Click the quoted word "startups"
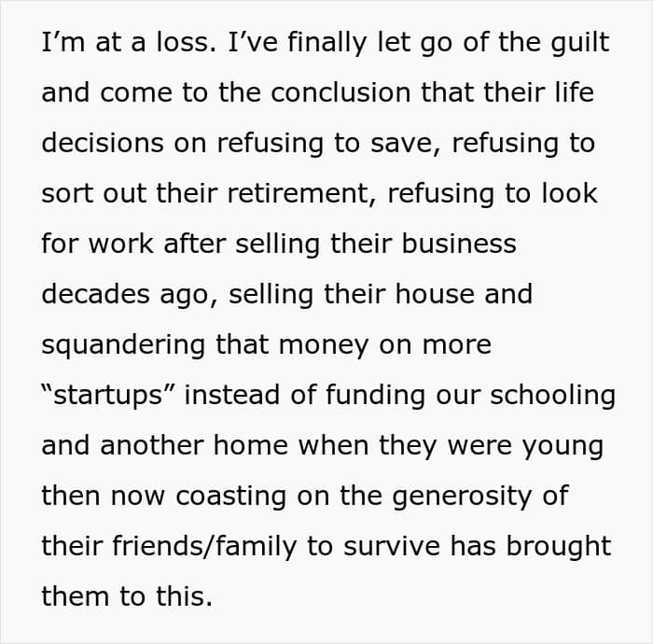The image size is (653, 644). [107, 395]
